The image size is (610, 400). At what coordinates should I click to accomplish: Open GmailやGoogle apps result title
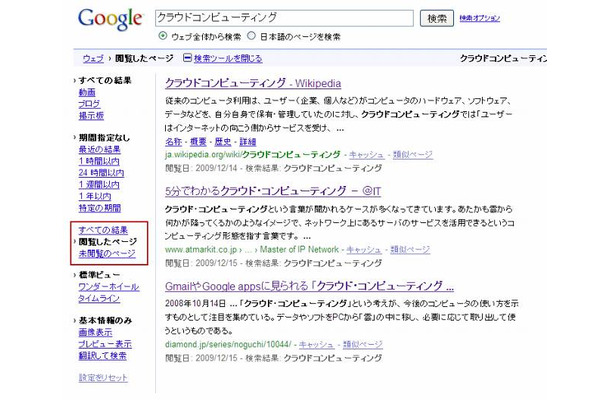point(309,286)
